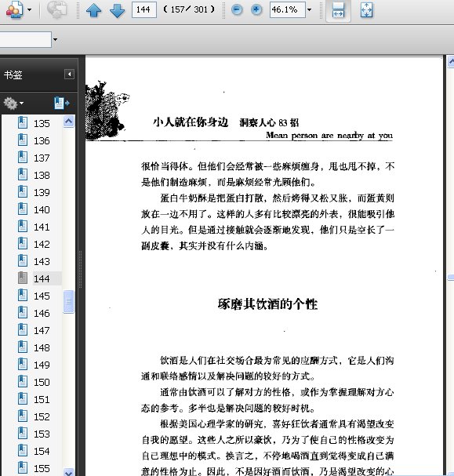This screenshot has height=476, width=454.
Task: Open bookmark 146
Action: [42, 314]
